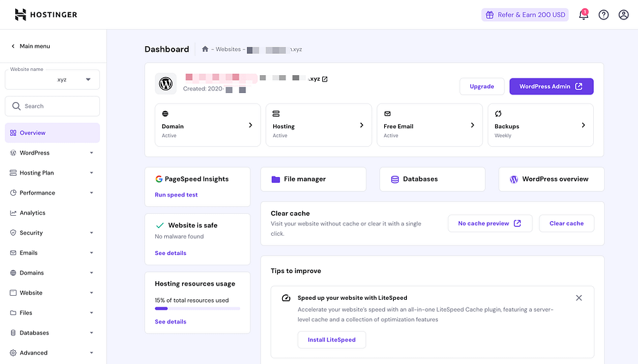This screenshot has width=638, height=364.
Task: Open external link icon beside site domain
Action: [x=325, y=79]
